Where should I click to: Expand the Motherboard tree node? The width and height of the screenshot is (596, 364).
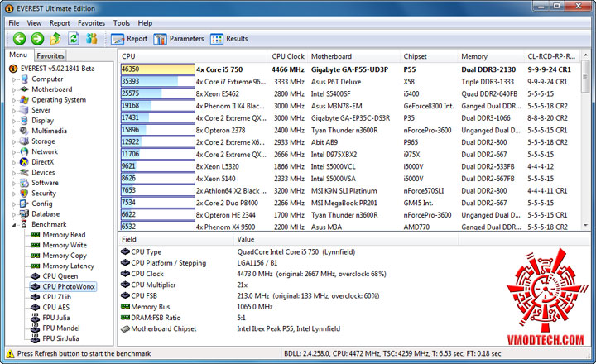14,89
